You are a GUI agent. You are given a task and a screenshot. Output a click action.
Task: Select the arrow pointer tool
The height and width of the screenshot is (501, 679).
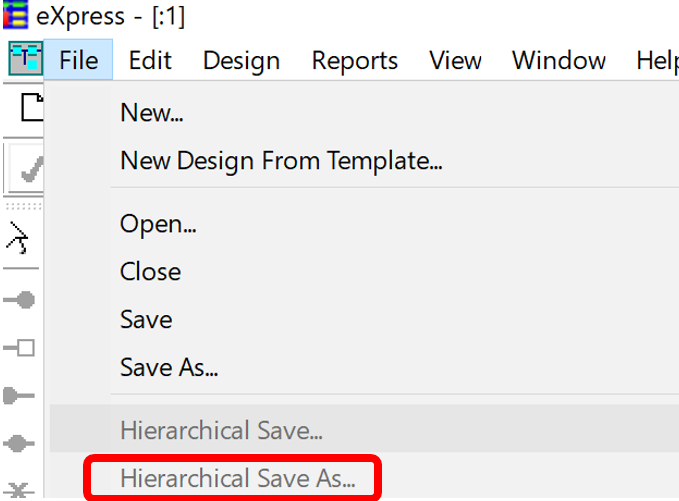(17, 238)
